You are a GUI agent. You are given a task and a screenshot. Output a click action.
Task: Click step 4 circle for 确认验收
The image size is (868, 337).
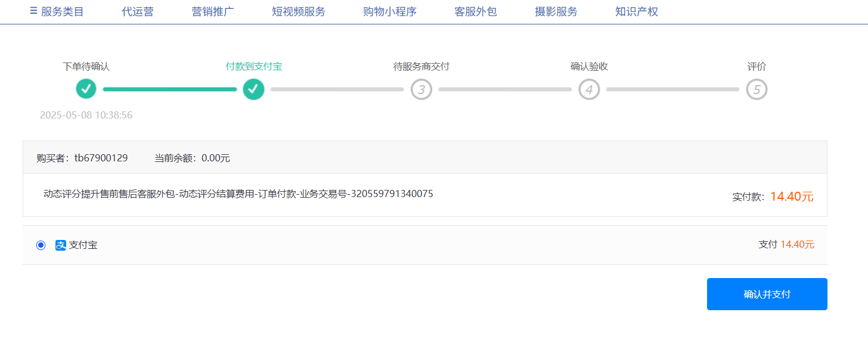point(589,89)
